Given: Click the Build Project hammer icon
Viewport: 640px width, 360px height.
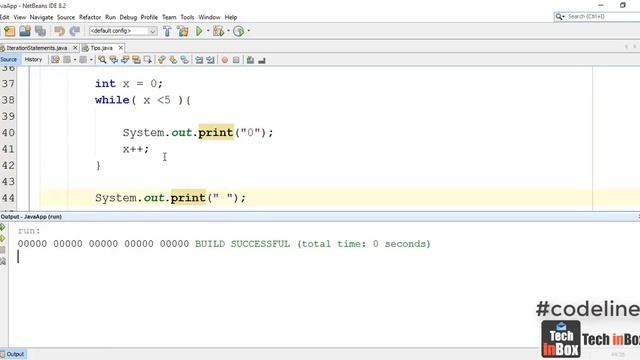Looking at the screenshot, I should click(x=167, y=31).
